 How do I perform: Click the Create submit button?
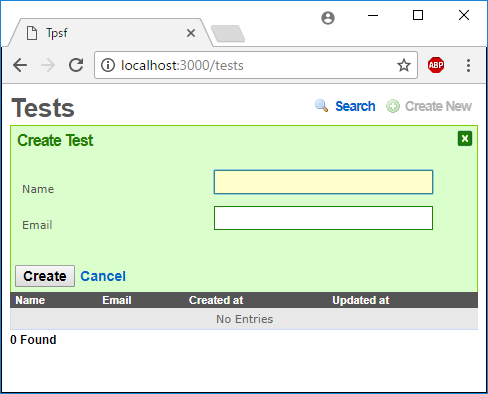point(45,276)
